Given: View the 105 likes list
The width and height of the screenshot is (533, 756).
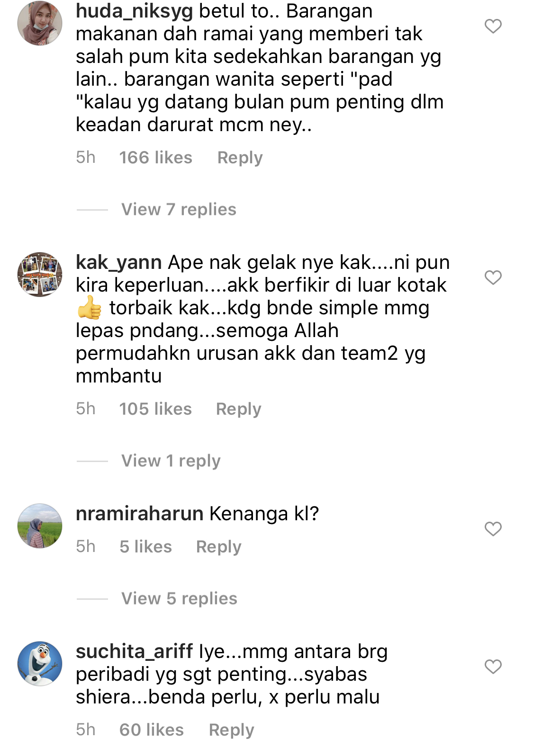Looking at the screenshot, I should 155,409.
